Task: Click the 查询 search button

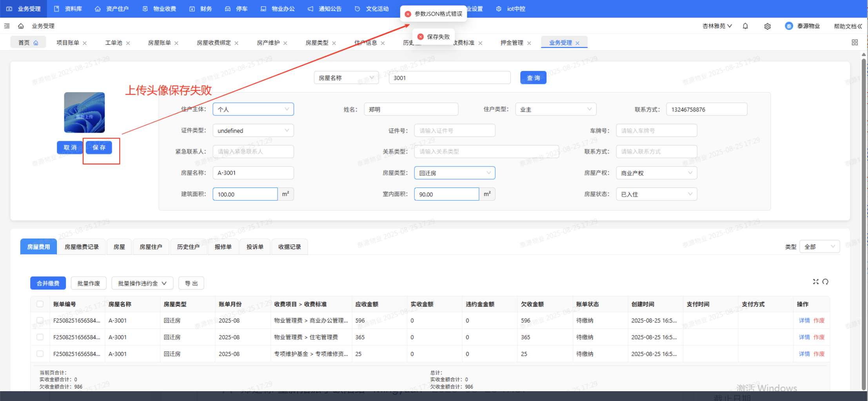Action: (x=533, y=78)
